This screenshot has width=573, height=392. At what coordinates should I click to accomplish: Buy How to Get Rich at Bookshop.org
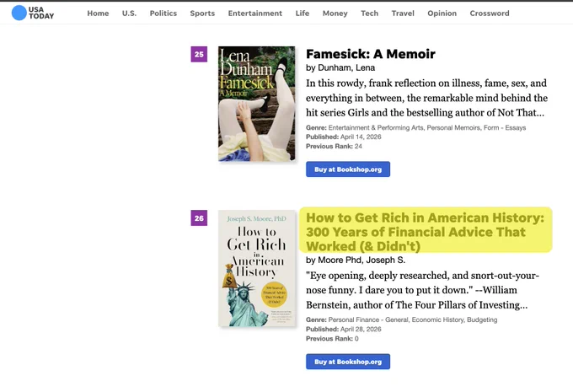348,362
